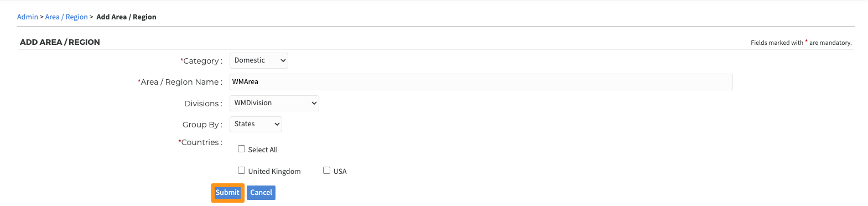The image size is (868, 206).
Task: Check the USA country checkbox
Action: [326, 171]
